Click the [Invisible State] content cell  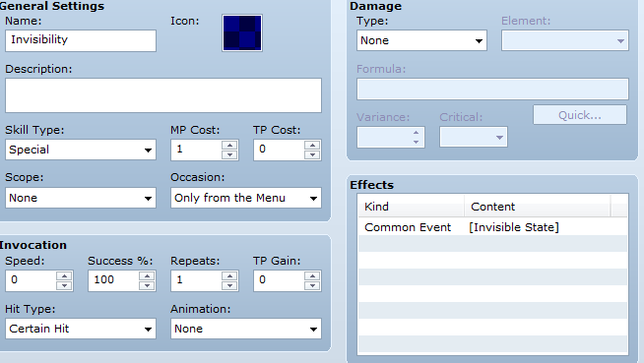click(x=514, y=227)
